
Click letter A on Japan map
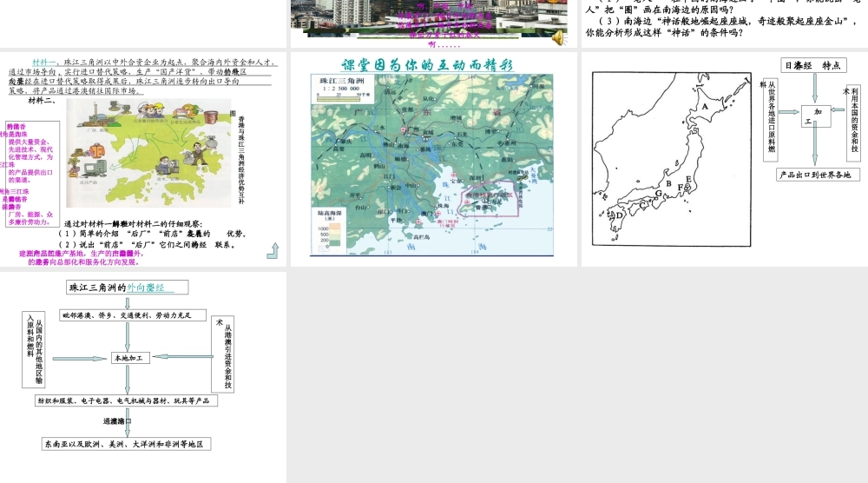[x=705, y=106]
